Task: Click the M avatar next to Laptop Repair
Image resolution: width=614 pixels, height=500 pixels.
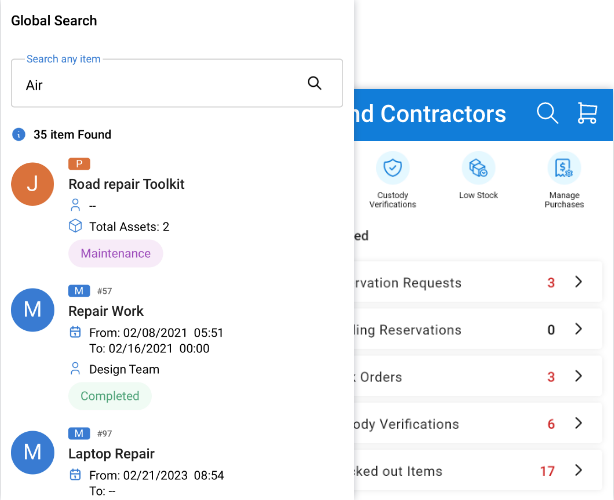Action: pyautogui.click(x=32, y=453)
